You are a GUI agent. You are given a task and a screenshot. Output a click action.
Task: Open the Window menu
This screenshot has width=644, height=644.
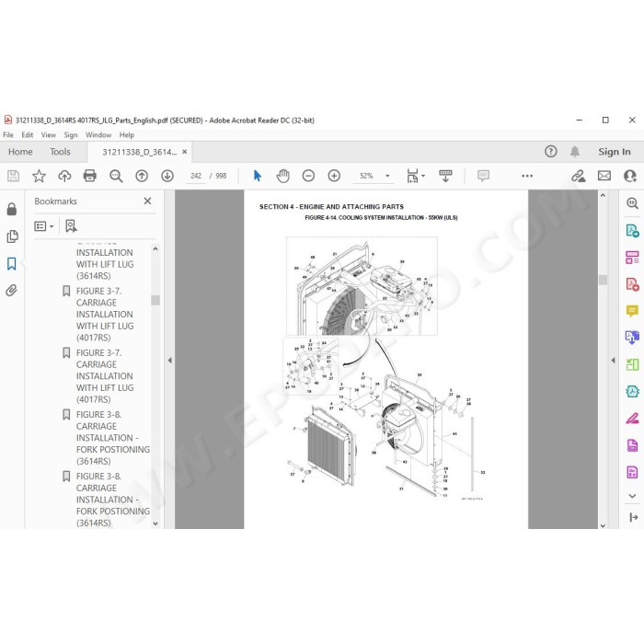pyautogui.click(x=98, y=134)
